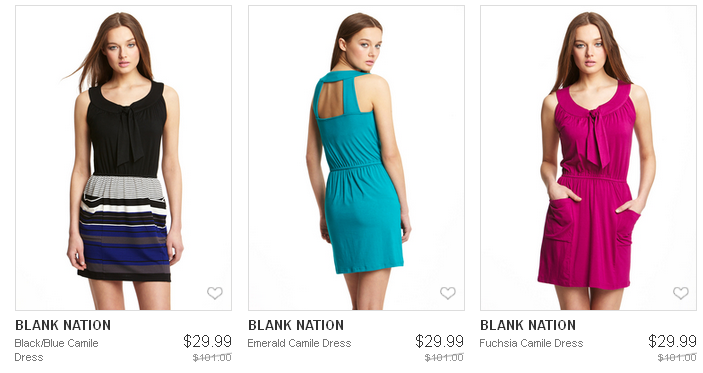This screenshot has width=703, height=373.
Task: Click the Emerald Camile Dress title
Action: (299, 343)
